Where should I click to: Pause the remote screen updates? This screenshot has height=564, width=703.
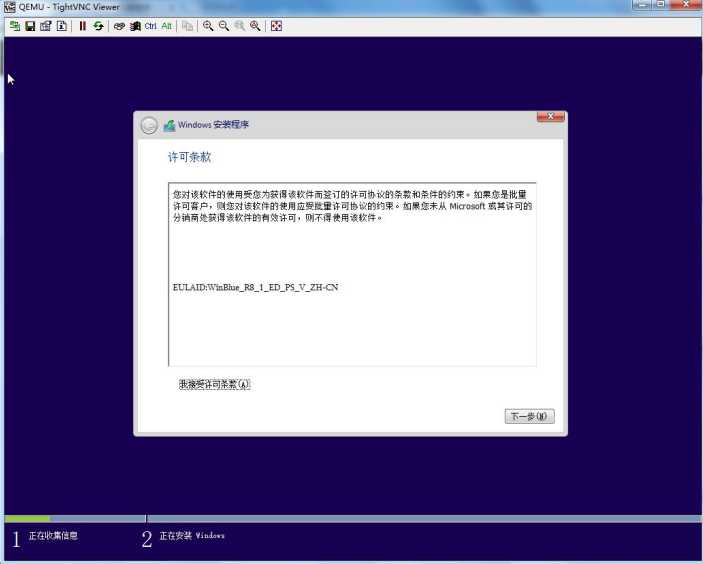pos(82,26)
